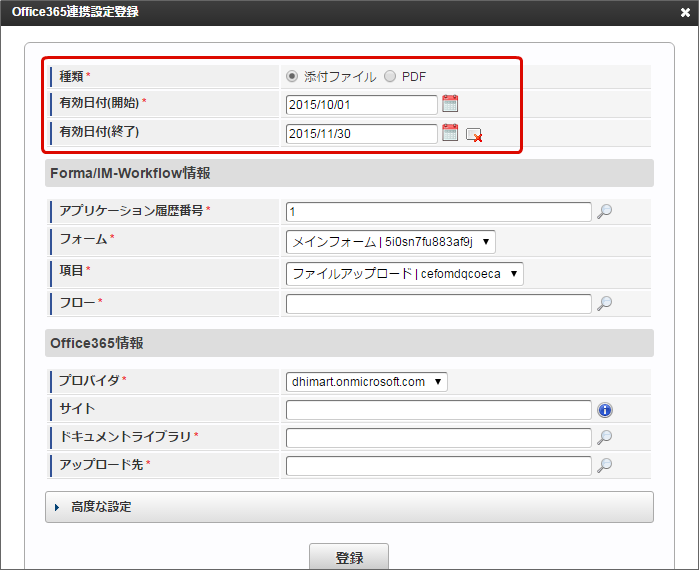Open calendar picker for 有効日付(開始)
The height and width of the screenshot is (570, 699).
point(450,104)
